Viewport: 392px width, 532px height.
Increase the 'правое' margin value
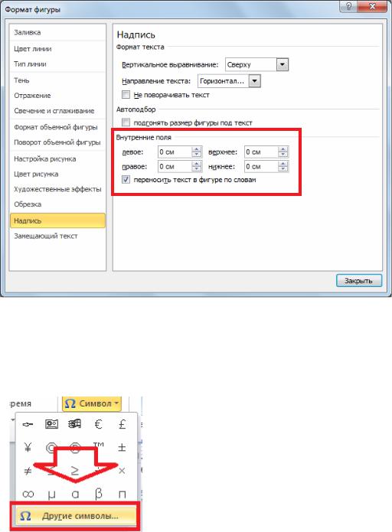click(197, 164)
